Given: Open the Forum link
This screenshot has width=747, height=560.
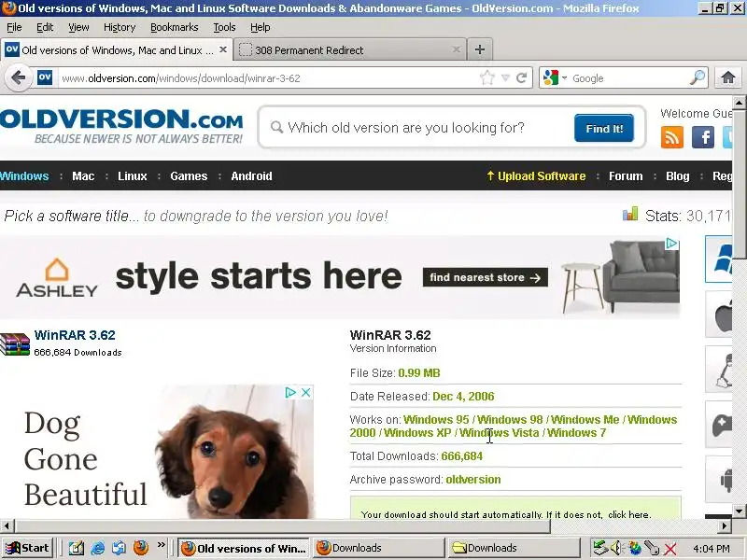Looking at the screenshot, I should click(x=626, y=175).
